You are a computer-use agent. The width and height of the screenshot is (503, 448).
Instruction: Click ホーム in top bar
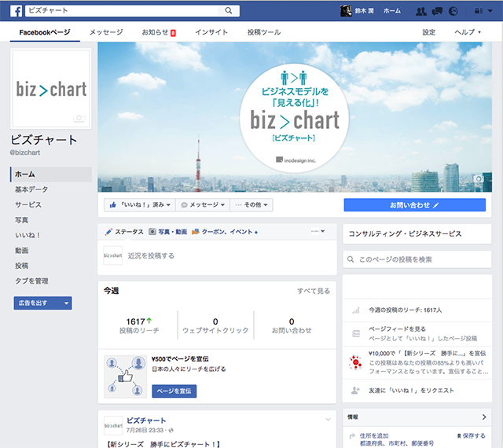click(392, 11)
